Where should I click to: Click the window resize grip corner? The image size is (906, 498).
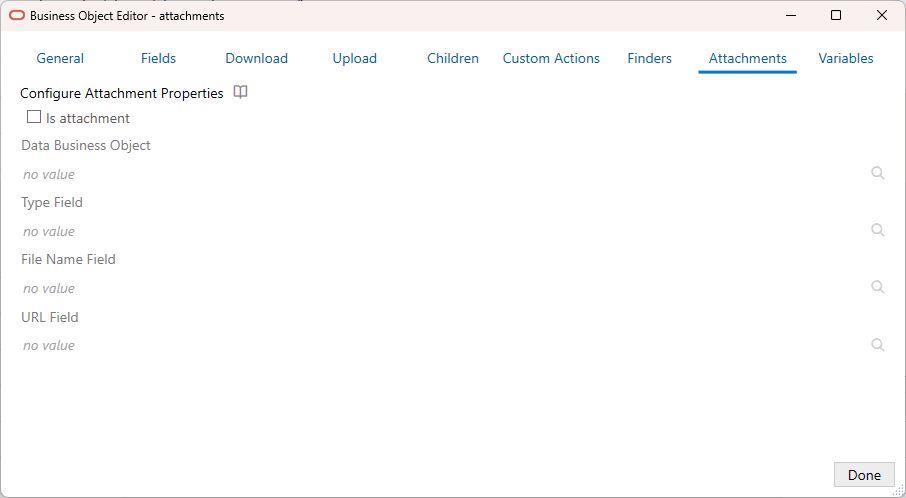pyautogui.click(x=899, y=491)
